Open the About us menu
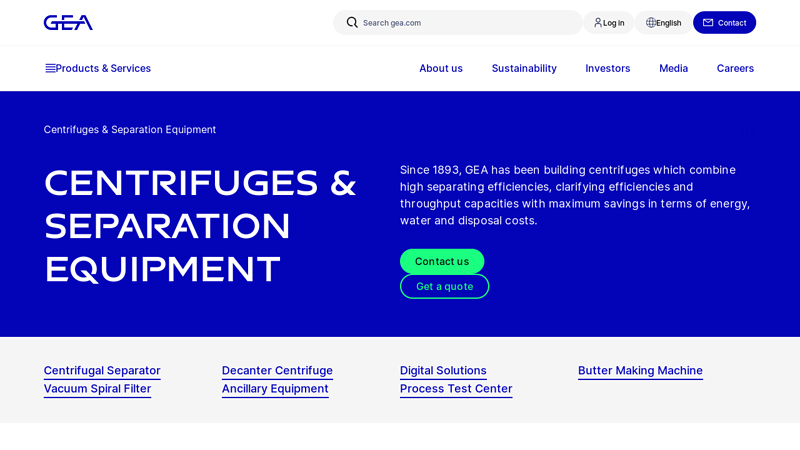The width and height of the screenshot is (800, 450). tap(440, 68)
